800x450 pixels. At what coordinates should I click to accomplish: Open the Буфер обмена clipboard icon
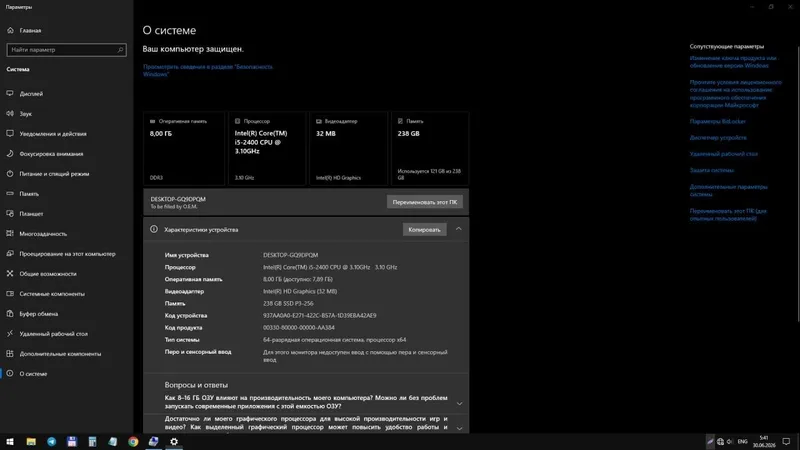point(10,313)
